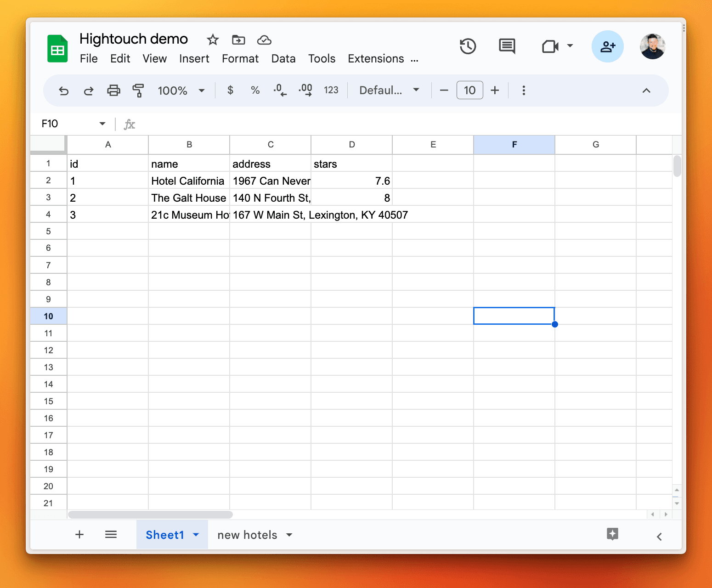Decrease font size with minus button
Viewport: 712px width, 588px height.
444,90
